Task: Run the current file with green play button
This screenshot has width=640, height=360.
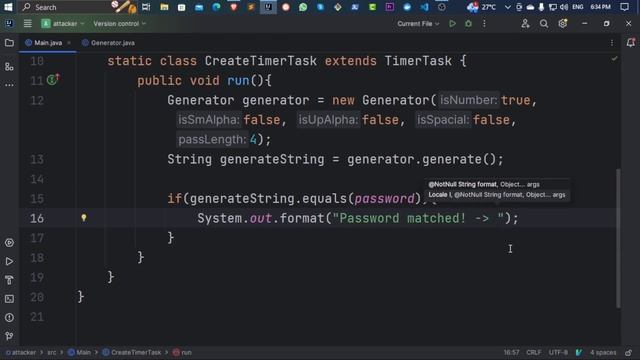Action: pyautogui.click(x=452, y=24)
